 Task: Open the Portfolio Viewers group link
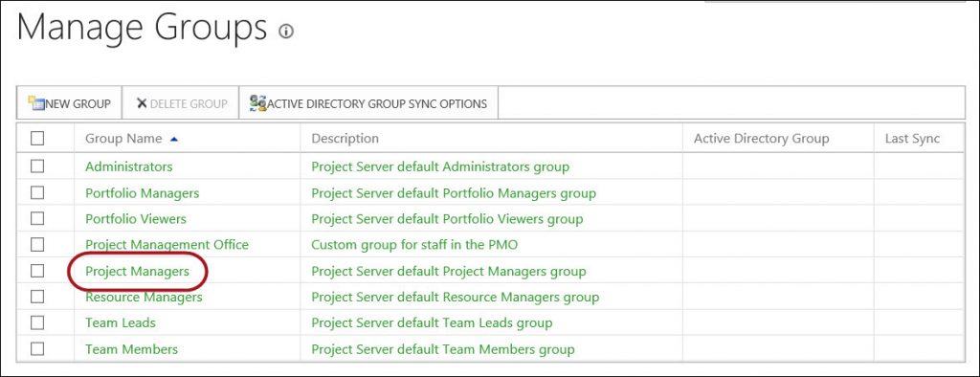[136, 219]
